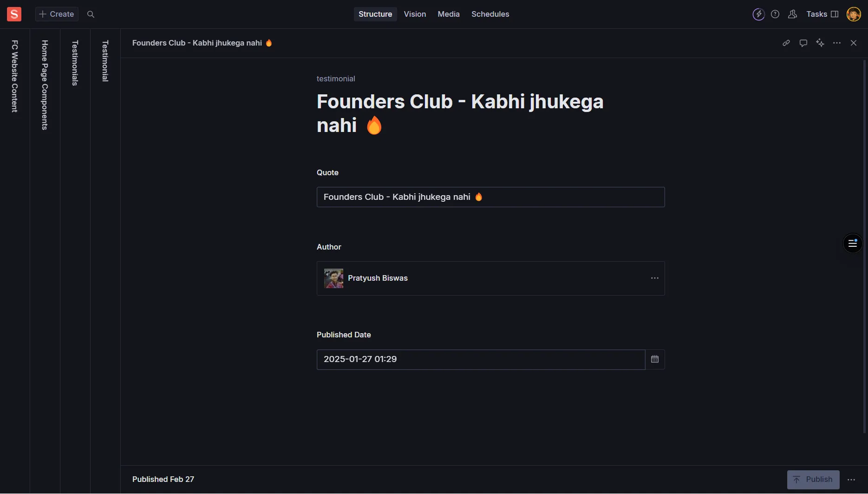Open calendar date picker icon
The width and height of the screenshot is (868, 494).
[655, 359]
